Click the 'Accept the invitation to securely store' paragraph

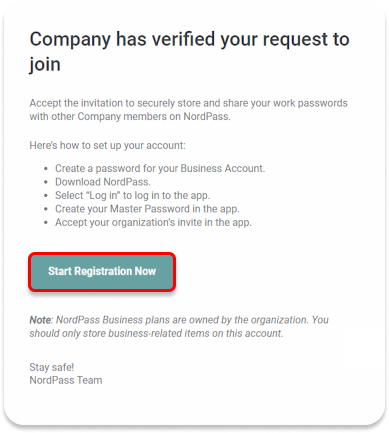(x=188, y=110)
